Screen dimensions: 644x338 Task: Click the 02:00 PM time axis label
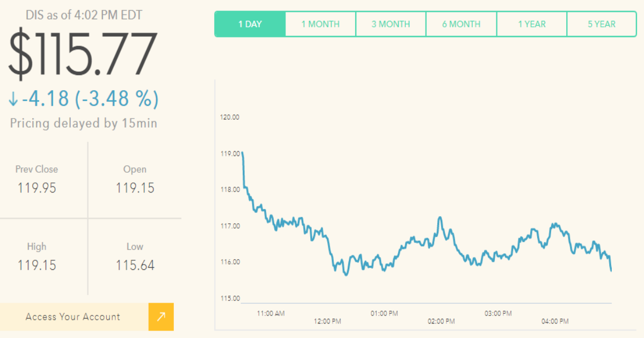tap(441, 321)
